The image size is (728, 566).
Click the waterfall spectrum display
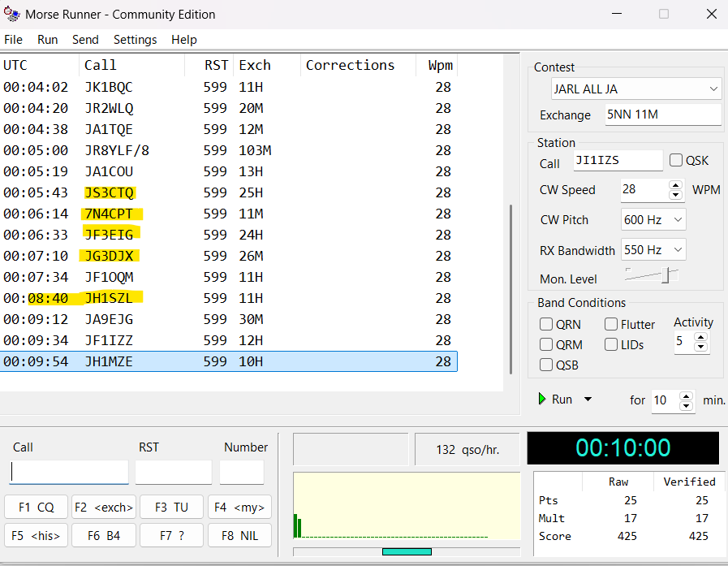(x=407, y=506)
